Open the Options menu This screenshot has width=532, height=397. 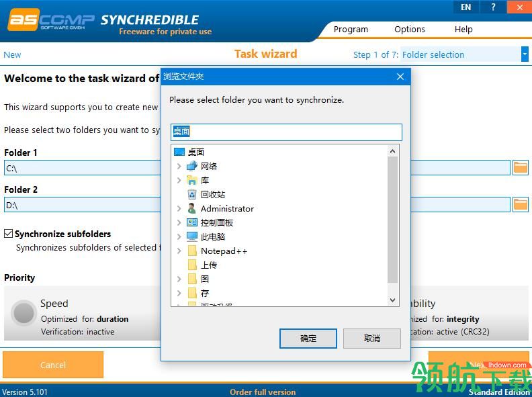tap(410, 29)
